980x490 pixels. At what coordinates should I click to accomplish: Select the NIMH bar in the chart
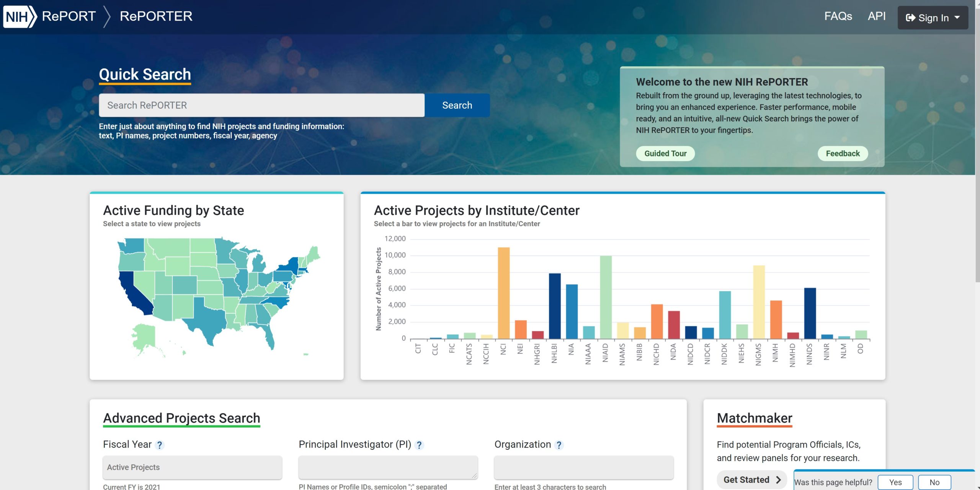point(776,319)
